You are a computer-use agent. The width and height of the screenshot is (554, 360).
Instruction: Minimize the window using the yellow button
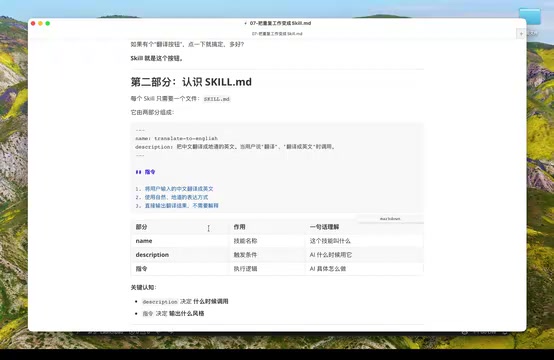[40, 23]
